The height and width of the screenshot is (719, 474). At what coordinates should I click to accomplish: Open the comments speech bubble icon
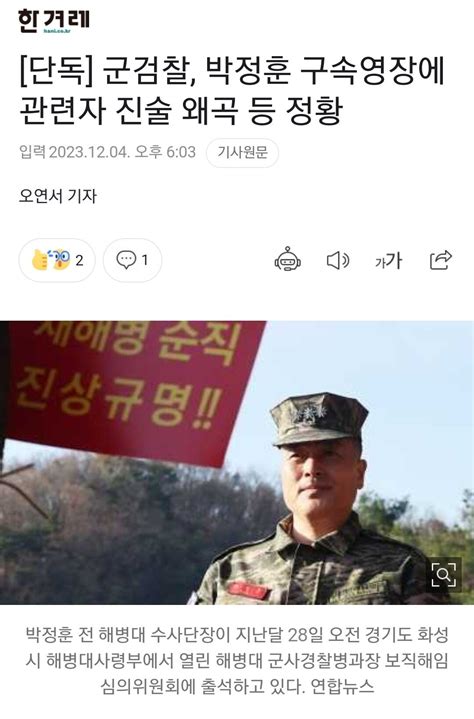coord(126,260)
